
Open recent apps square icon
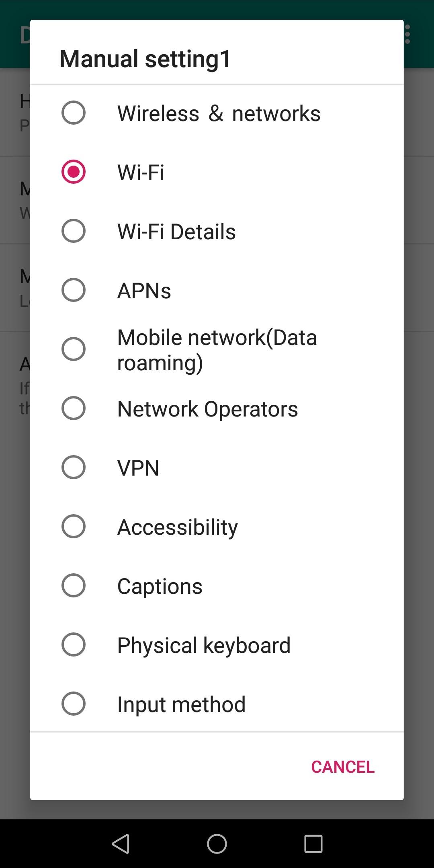pyautogui.click(x=313, y=843)
